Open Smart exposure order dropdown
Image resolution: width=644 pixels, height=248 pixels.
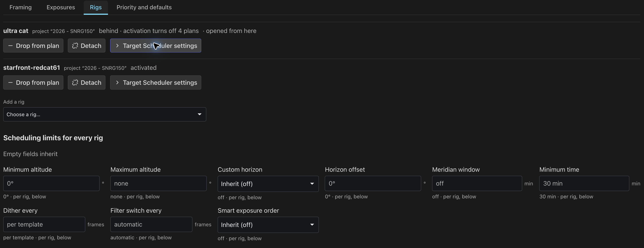268,225
